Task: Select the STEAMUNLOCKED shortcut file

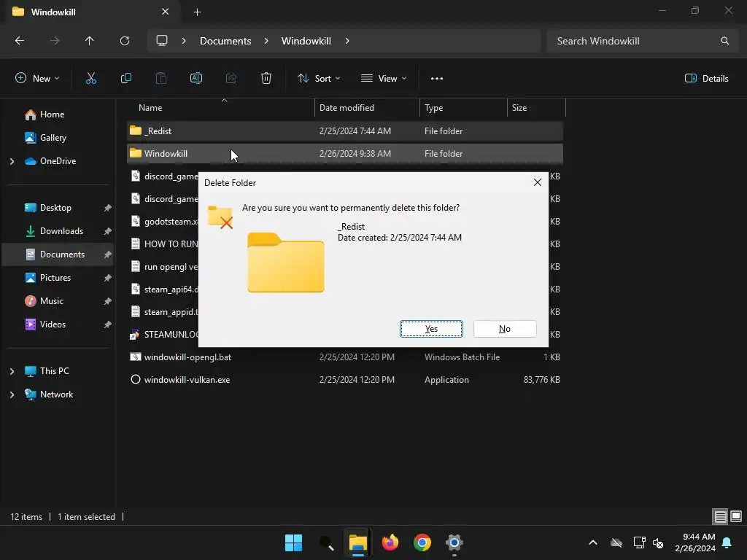Action: point(163,334)
